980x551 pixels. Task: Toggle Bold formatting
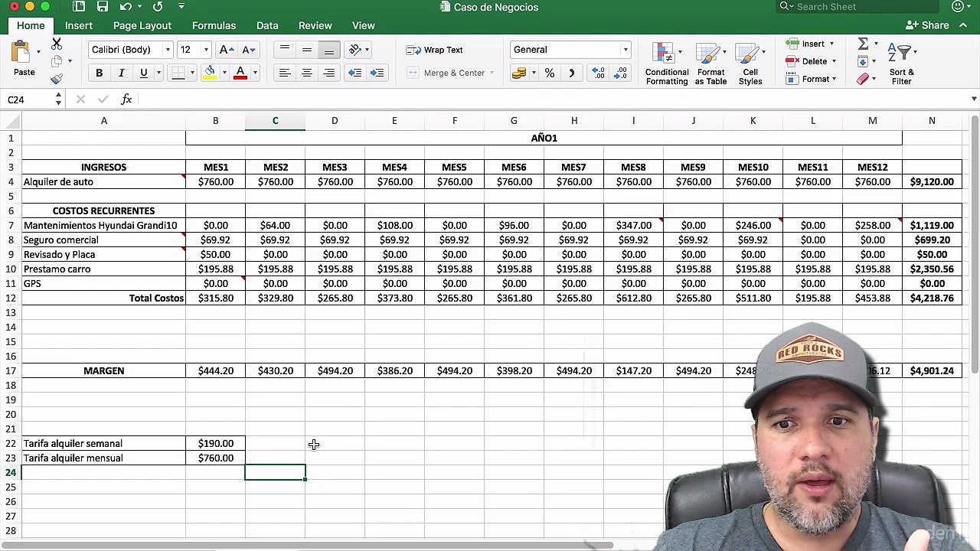(x=99, y=73)
